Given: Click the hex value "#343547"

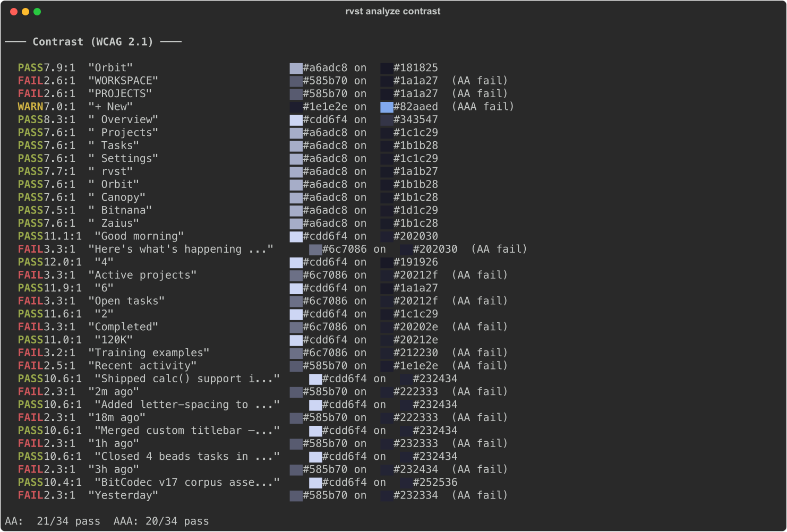Looking at the screenshot, I should pos(416,120).
